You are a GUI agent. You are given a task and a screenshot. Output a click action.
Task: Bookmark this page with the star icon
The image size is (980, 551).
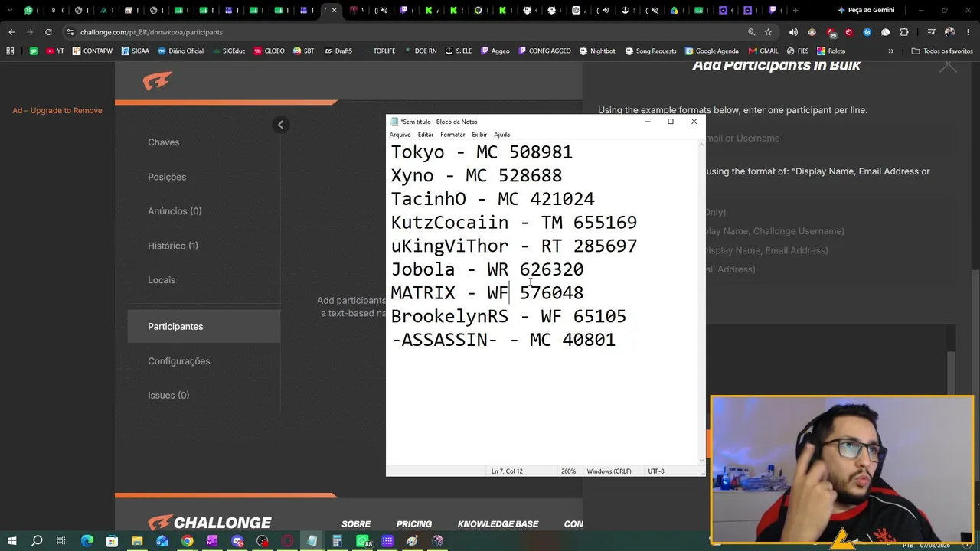[x=768, y=32]
